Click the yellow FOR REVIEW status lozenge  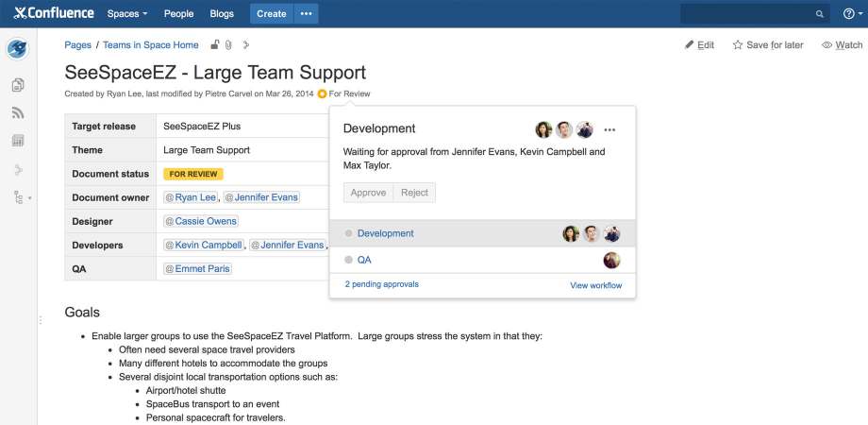[x=192, y=174]
